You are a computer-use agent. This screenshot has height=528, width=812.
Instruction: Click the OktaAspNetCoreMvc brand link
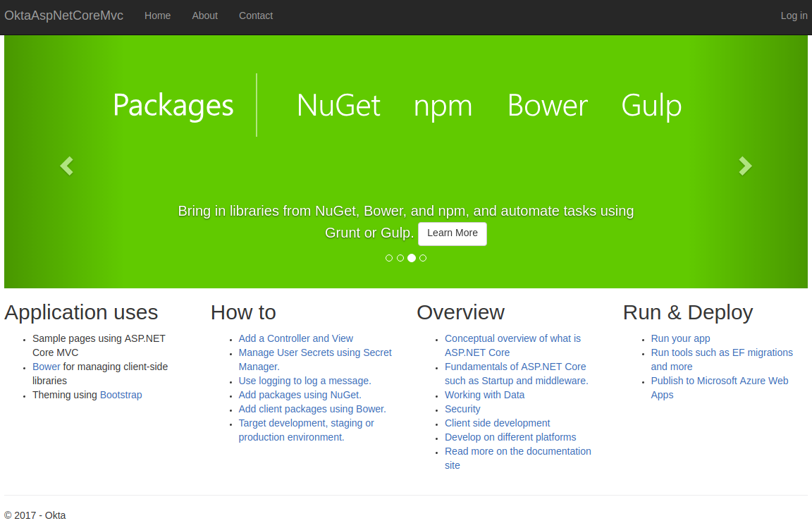(63, 16)
